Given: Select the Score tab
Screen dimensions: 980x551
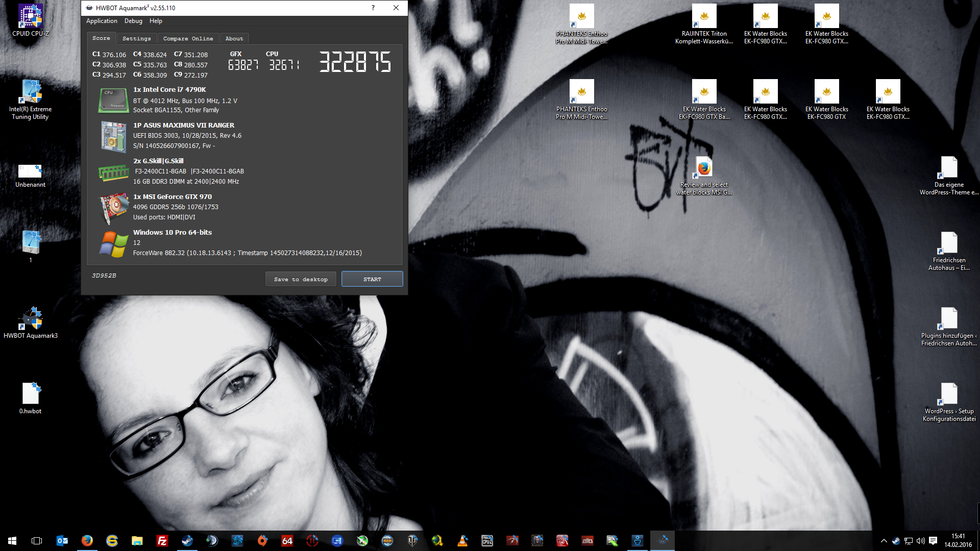Looking at the screenshot, I should point(101,38).
